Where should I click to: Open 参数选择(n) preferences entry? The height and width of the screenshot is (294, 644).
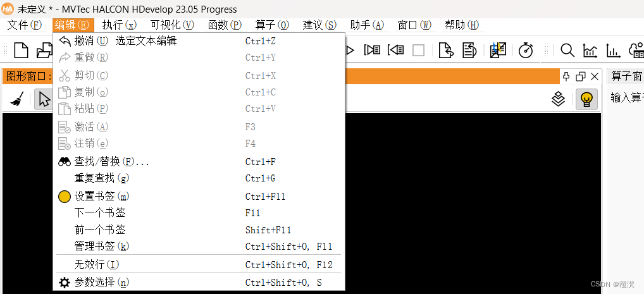click(199, 283)
